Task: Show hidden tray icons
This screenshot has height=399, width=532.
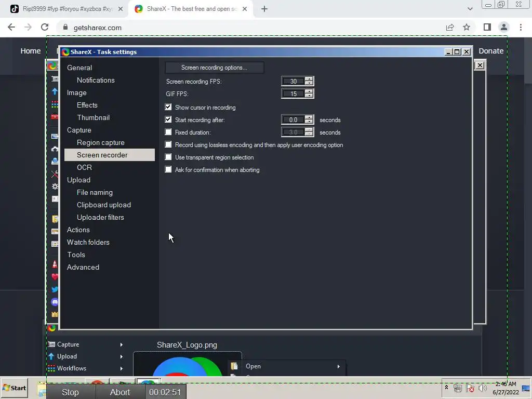Action: (x=446, y=387)
